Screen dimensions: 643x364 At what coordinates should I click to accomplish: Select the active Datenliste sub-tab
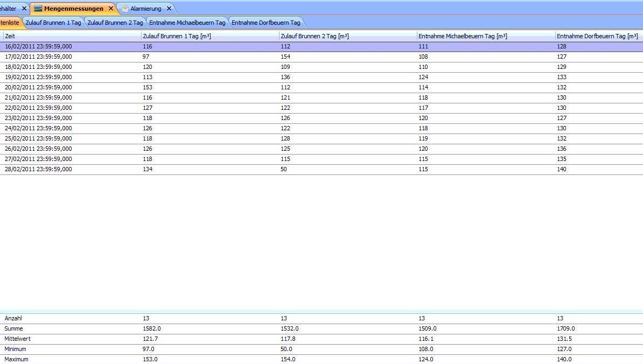click(10, 23)
